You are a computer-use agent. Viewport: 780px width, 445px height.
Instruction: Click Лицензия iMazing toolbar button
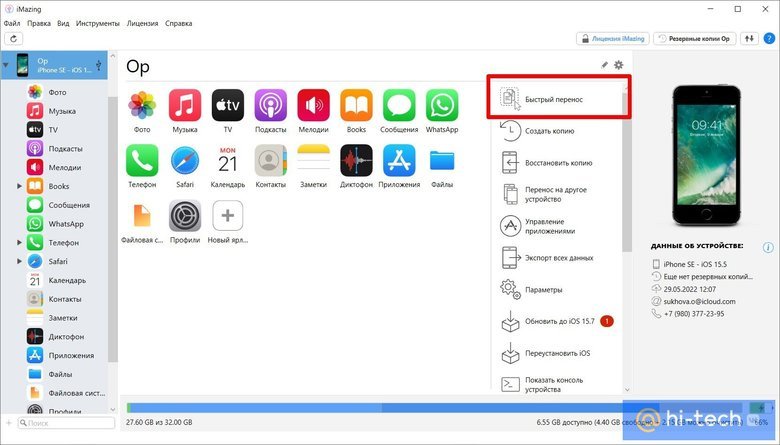(613, 38)
